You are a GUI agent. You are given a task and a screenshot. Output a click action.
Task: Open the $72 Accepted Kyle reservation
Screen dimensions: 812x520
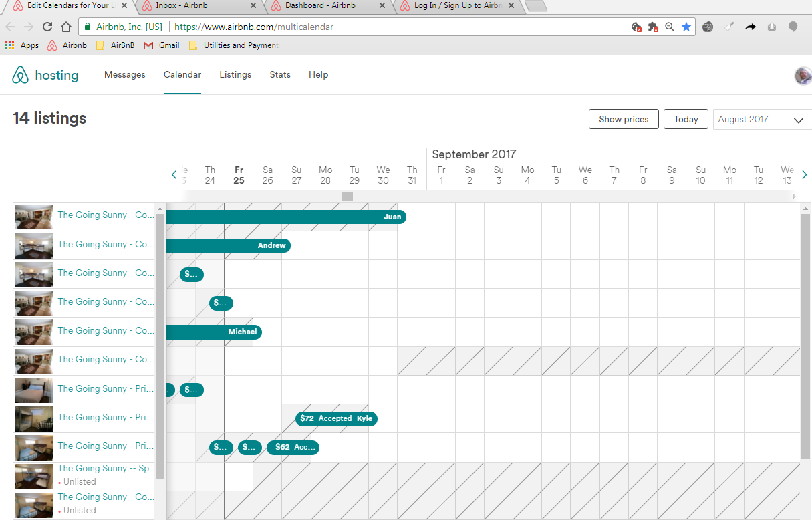(336, 419)
